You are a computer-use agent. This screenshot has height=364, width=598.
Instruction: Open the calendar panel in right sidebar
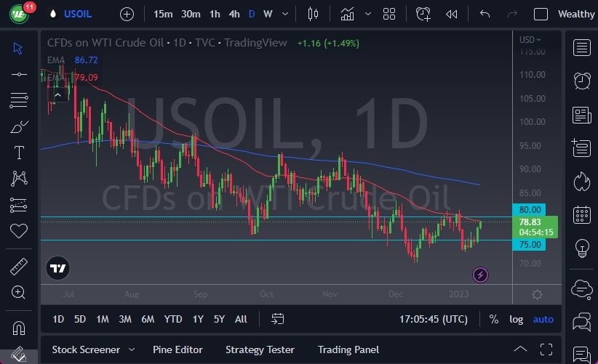click(581, 214)
